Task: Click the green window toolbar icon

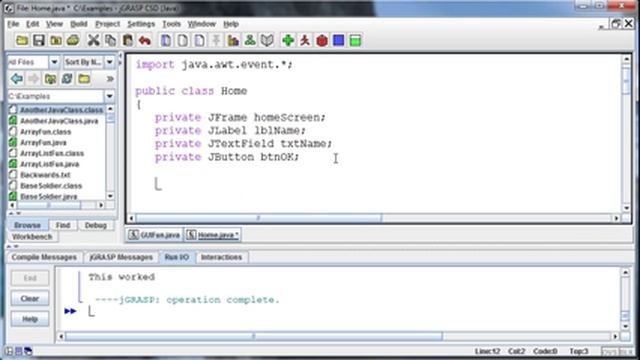Action: (x=356, y=40)
